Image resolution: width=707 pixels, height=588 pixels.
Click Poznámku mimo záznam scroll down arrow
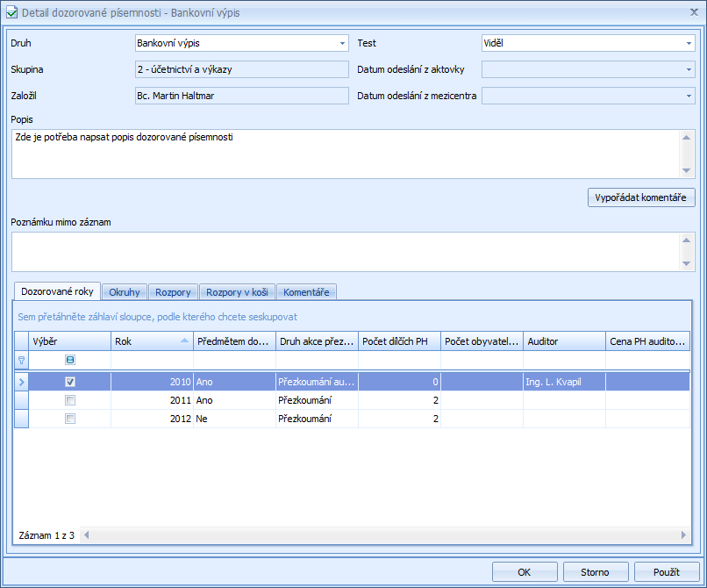pyautogui.click(x=686, y=263)
